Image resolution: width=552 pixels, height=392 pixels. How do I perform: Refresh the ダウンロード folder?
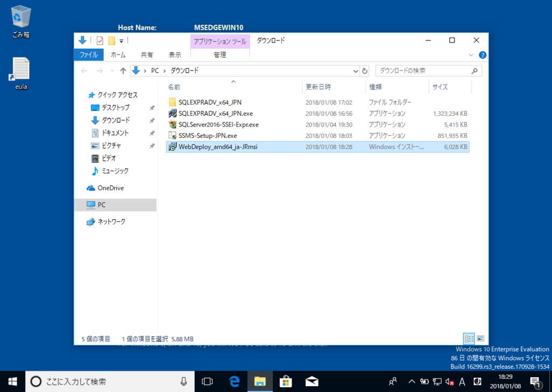pos(365,71)
